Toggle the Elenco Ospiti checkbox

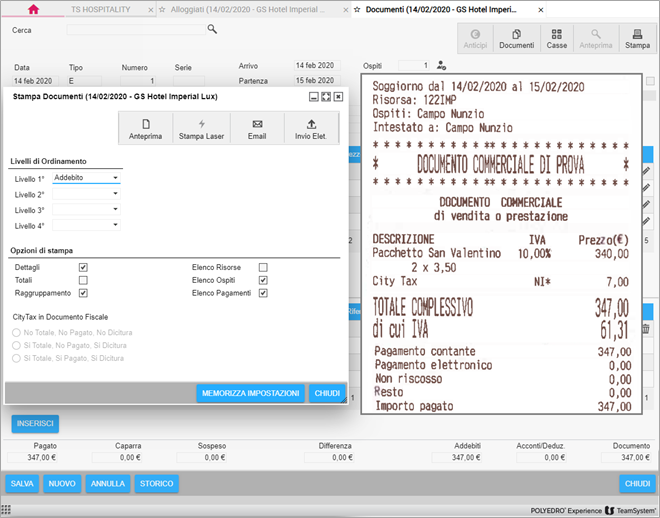click(x=263, y=280)
